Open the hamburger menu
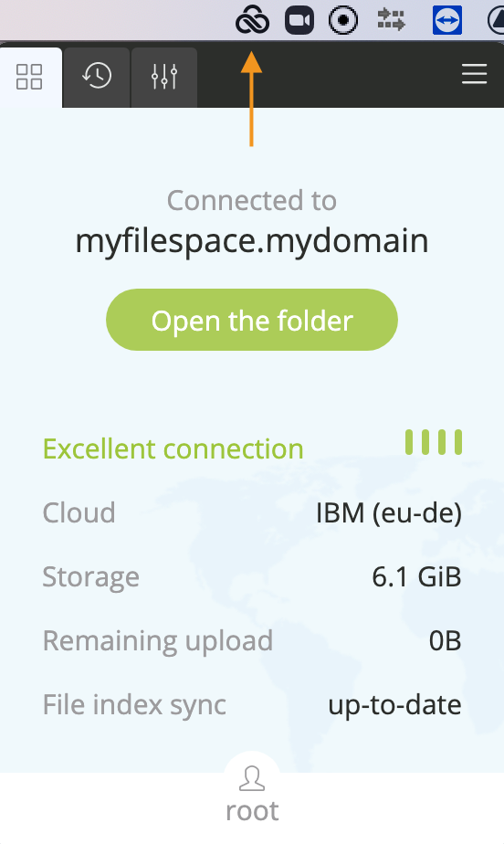504x844 pixels. (475, 74)
